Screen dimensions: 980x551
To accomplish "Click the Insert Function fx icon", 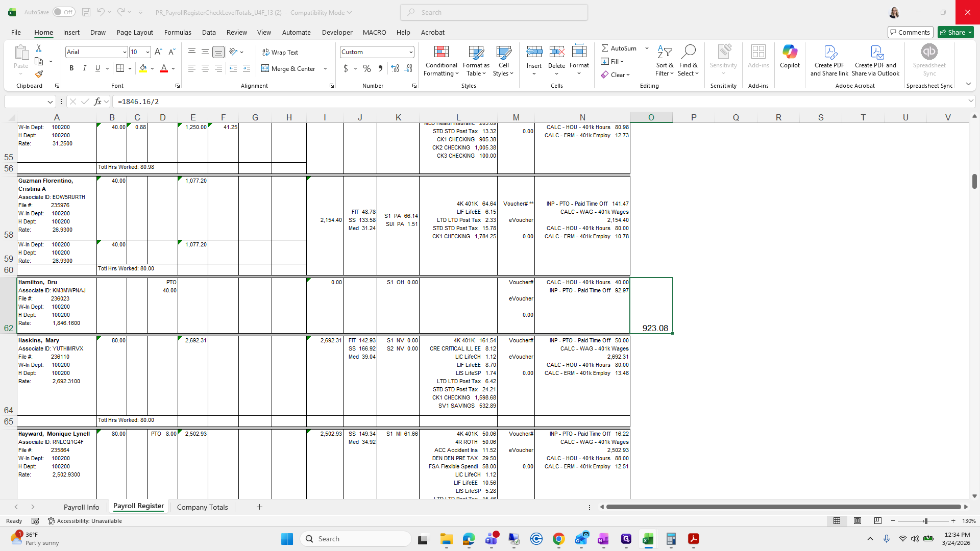I will click(97, 102).
